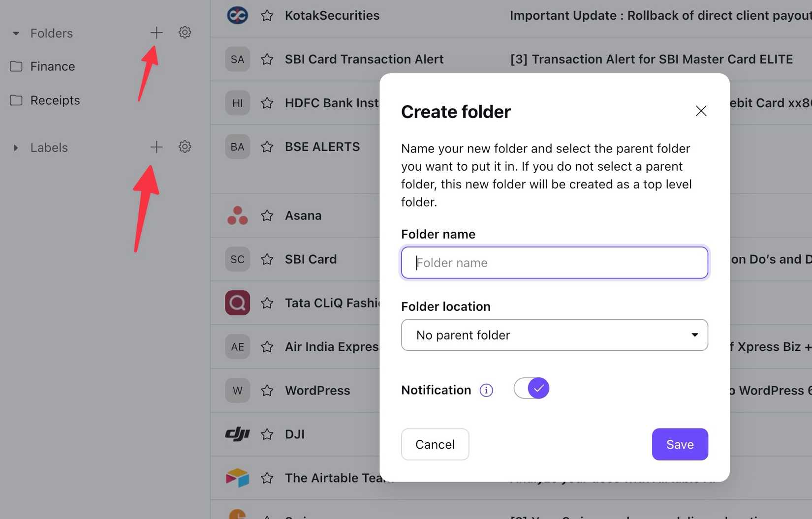Click the Airtable sender icon
This screenshot has height=519, width=812.
coord(237,477)
